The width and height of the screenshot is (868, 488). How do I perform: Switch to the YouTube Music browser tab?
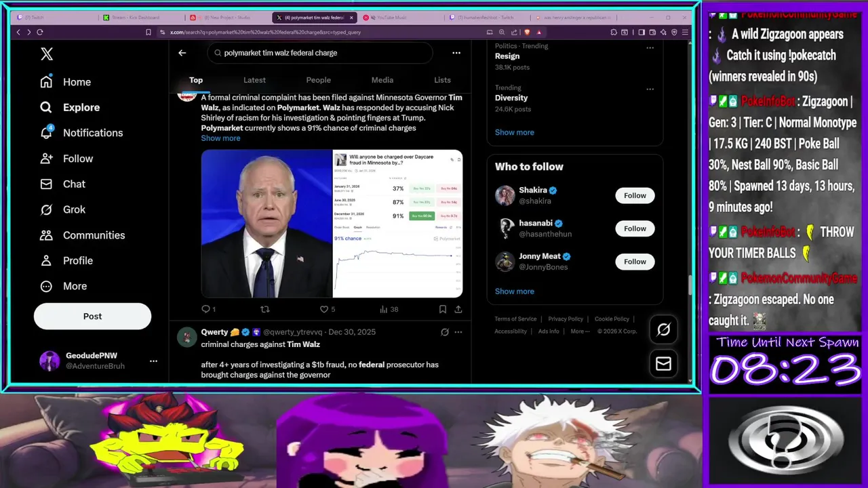400,18
